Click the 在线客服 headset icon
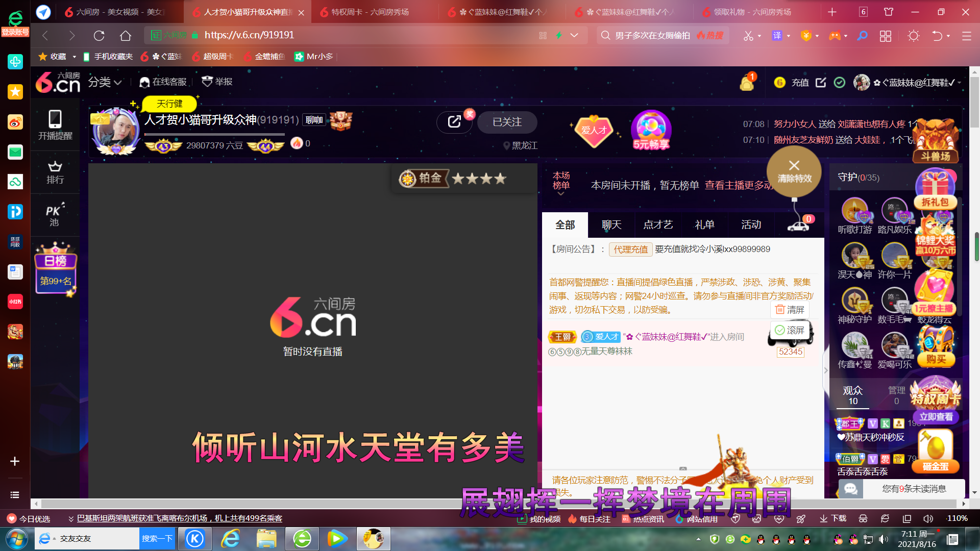Screen dimensions: 980x551 pos(144,82)
